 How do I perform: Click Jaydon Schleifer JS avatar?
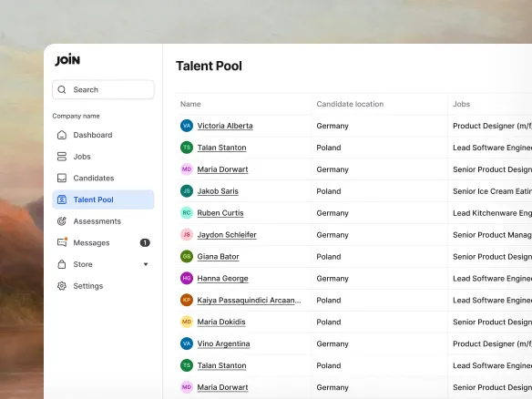tap(187, 234)
